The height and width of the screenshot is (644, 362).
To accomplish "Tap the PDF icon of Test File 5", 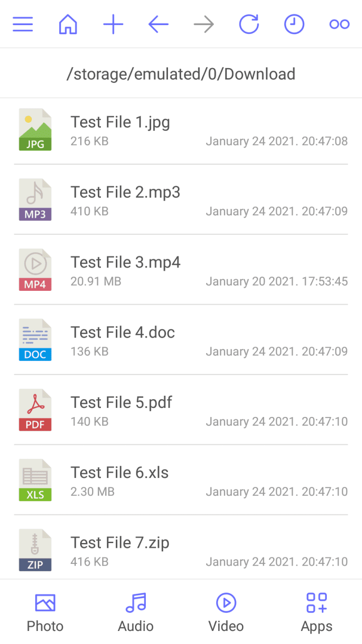I will 35,410.
